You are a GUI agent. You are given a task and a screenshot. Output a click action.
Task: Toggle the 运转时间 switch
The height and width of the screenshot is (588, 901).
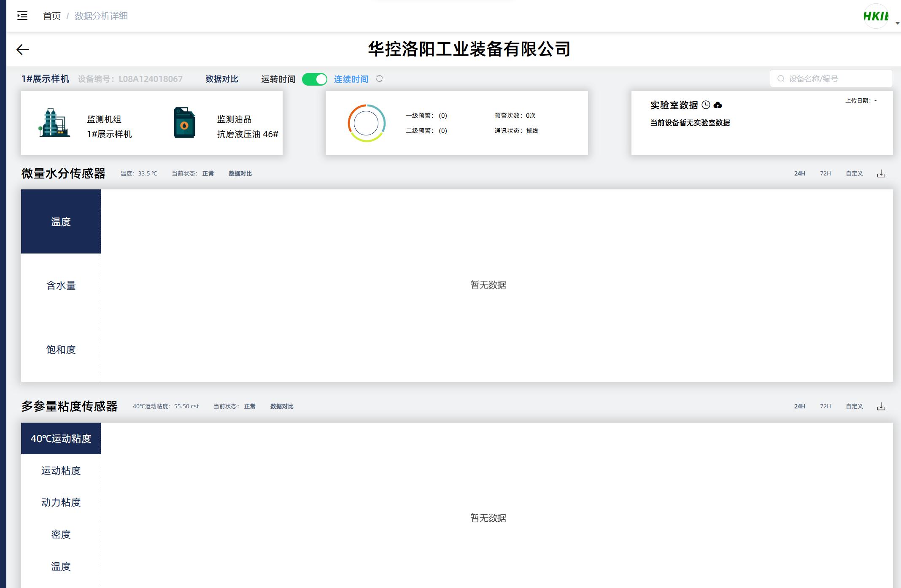coord(315,79)
